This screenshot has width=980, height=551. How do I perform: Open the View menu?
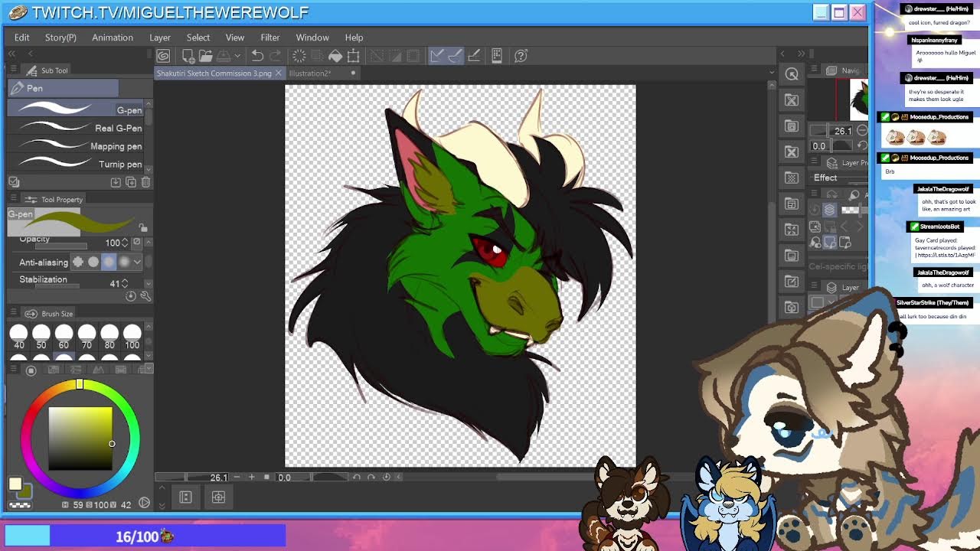[x=235, y=37]
